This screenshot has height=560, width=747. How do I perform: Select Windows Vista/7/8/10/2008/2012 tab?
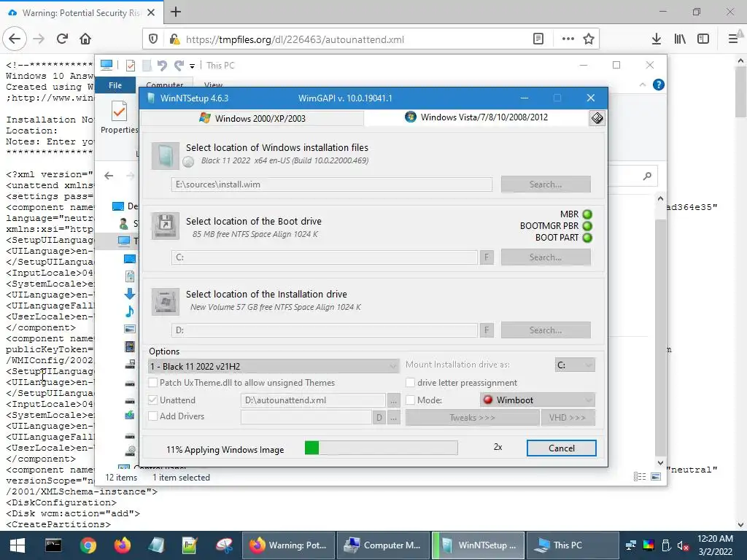tap(476, 117)
